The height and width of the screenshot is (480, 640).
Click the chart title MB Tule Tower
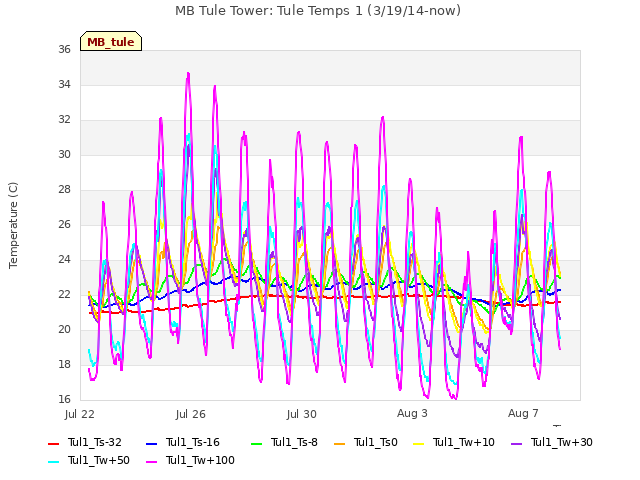(318, 10)
